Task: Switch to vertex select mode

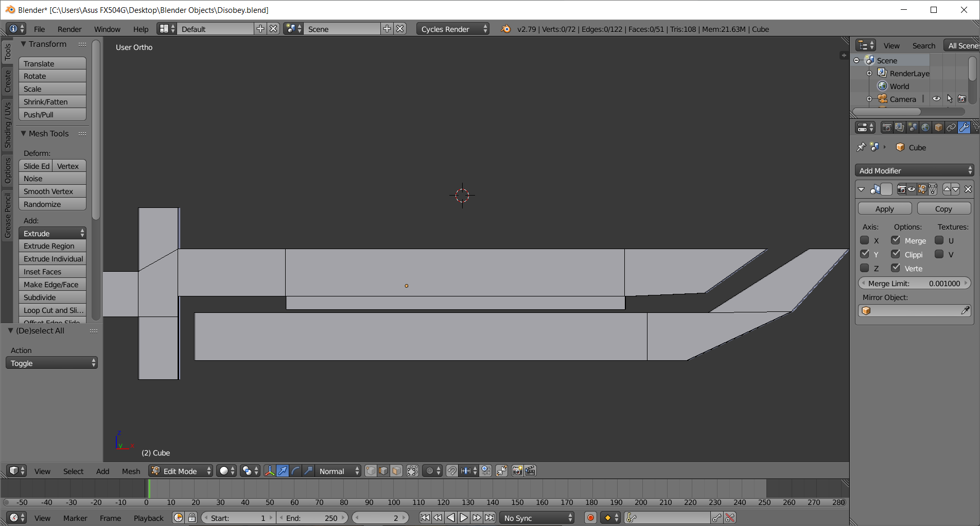Action: pyautogui.click(x=371, y=471)
